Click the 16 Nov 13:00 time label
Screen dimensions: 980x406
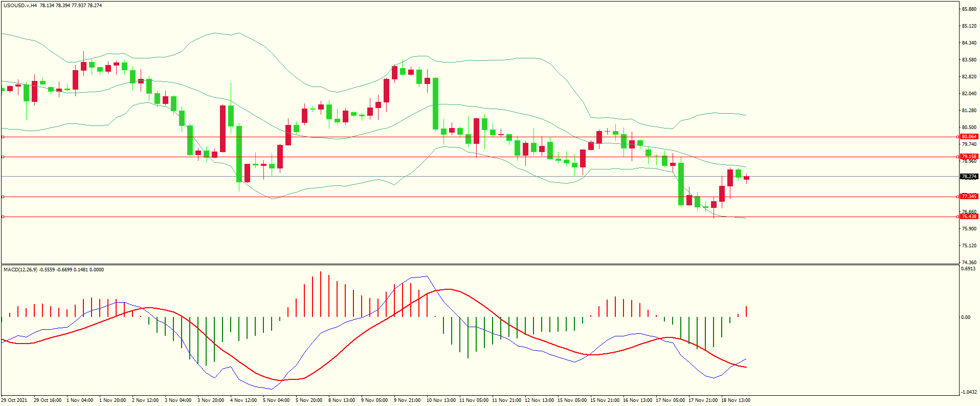point(637,400)
